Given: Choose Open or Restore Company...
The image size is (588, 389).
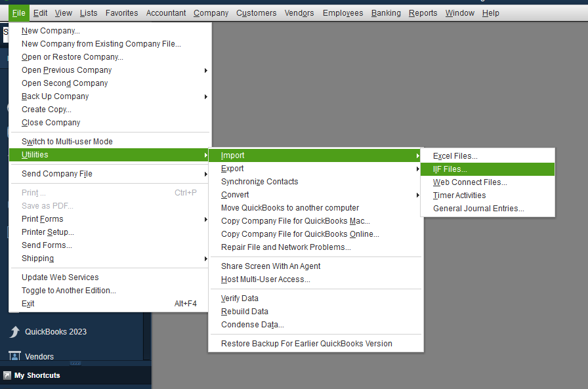Looking at the screenshot, I should (109, 57).
